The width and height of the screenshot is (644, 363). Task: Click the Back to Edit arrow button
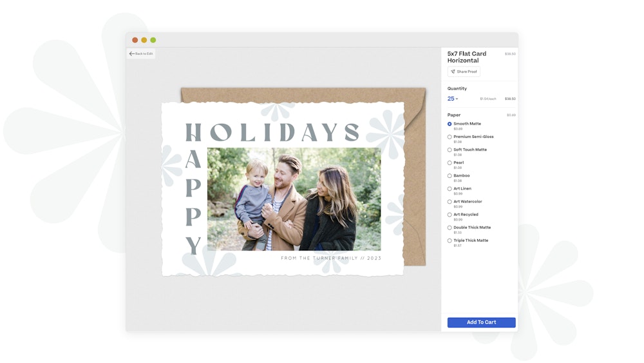141,54
